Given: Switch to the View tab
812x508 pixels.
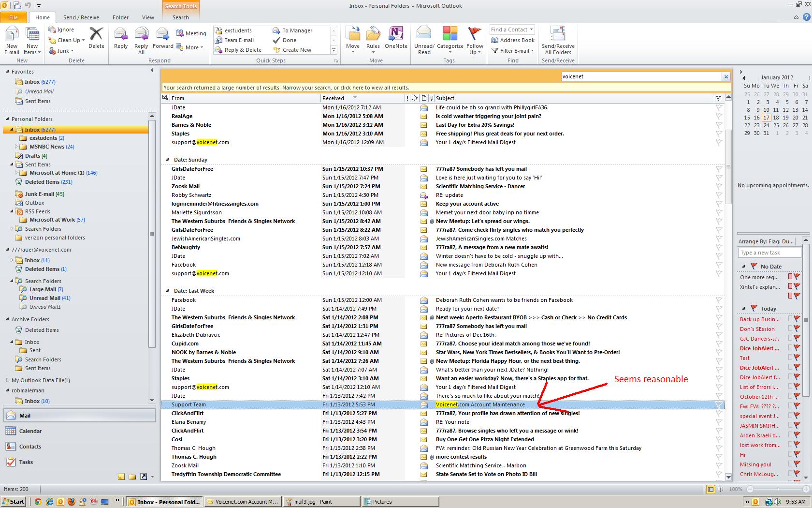Looking at the screenshot, I should [x=148, y=17].
